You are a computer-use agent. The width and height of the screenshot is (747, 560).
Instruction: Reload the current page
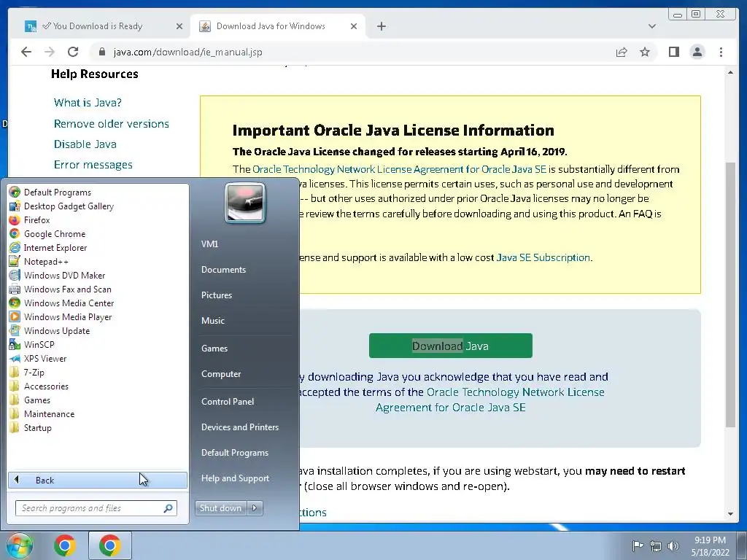[x=73, y=52]
